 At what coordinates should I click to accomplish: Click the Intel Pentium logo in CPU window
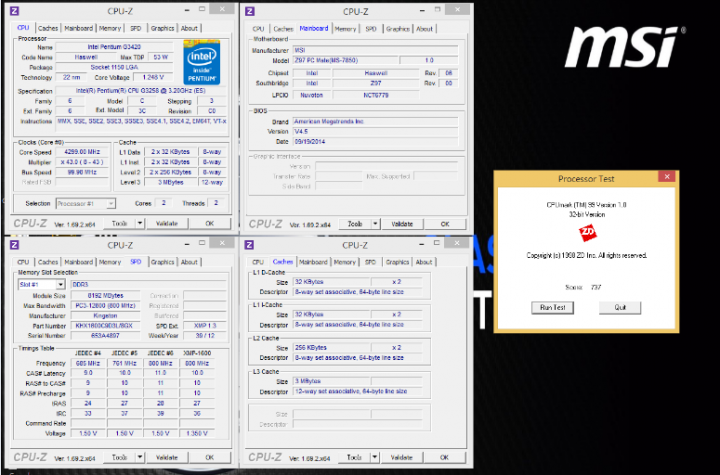pyautogui.click(x=202, y=62)
